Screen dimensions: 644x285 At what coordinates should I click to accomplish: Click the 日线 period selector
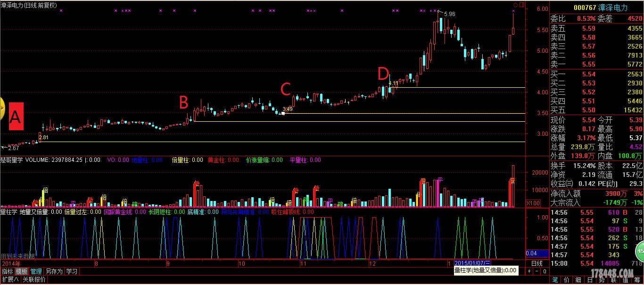point(537,263)
